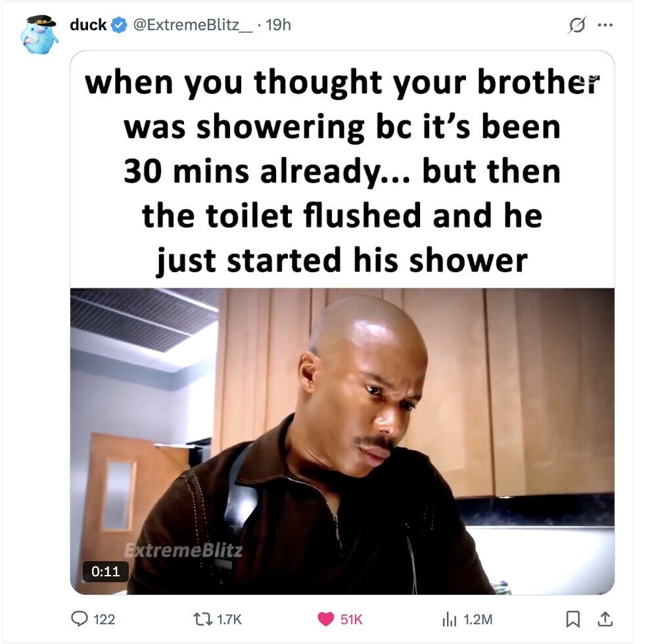Play the video showing the bald man
The height and width of the screenshot is (644, 648).
342,441
